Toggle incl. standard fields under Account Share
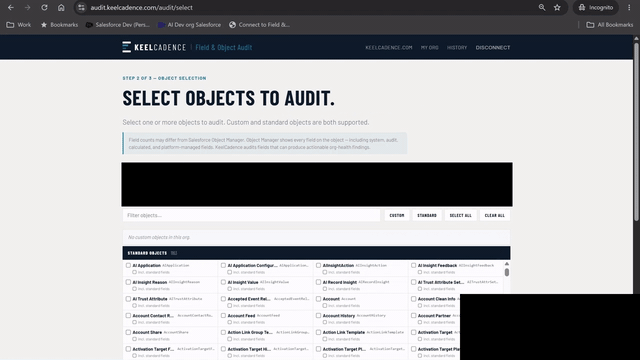Image resolution: width=640 pixels, height=360 pixels. pyautogui.click(x=134, y=339)
